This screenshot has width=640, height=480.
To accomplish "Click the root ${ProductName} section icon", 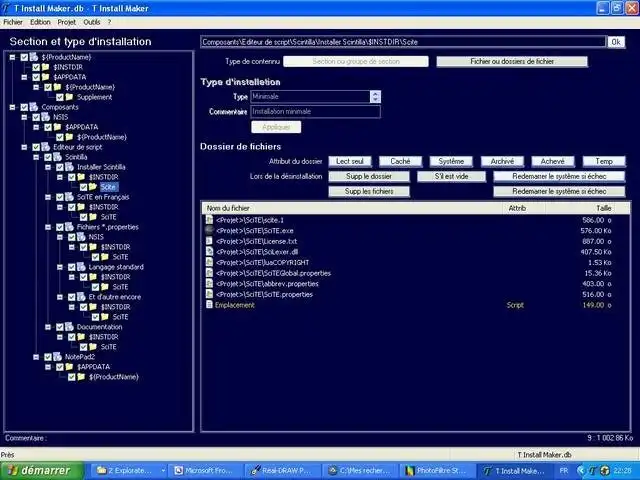I will point(34,57).
